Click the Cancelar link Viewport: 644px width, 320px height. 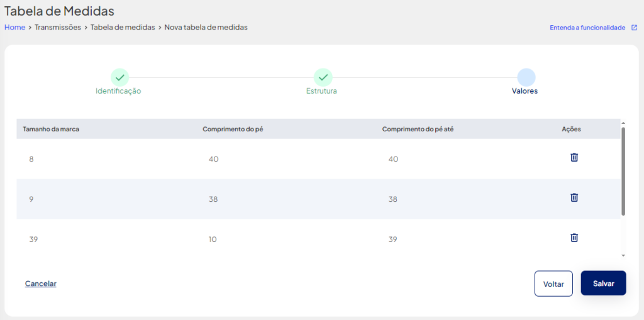click(x=41, y=284)
